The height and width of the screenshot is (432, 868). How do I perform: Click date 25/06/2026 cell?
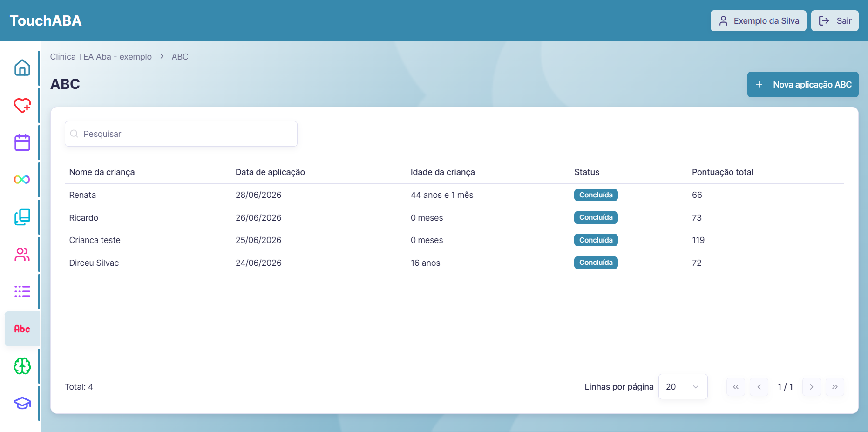[258, 240]
